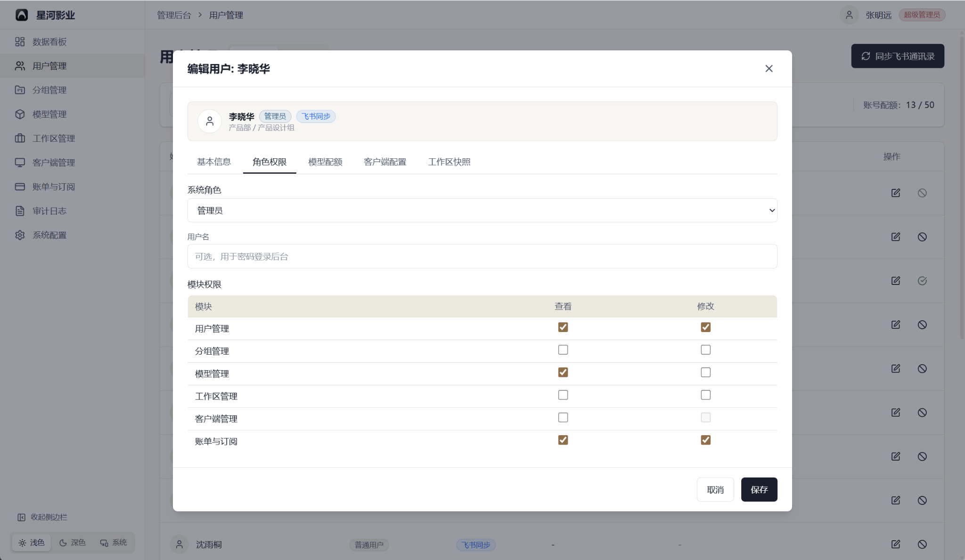Select the 审计日志 document icon
The height and width of the screenshot is (560, 965).
20,211
